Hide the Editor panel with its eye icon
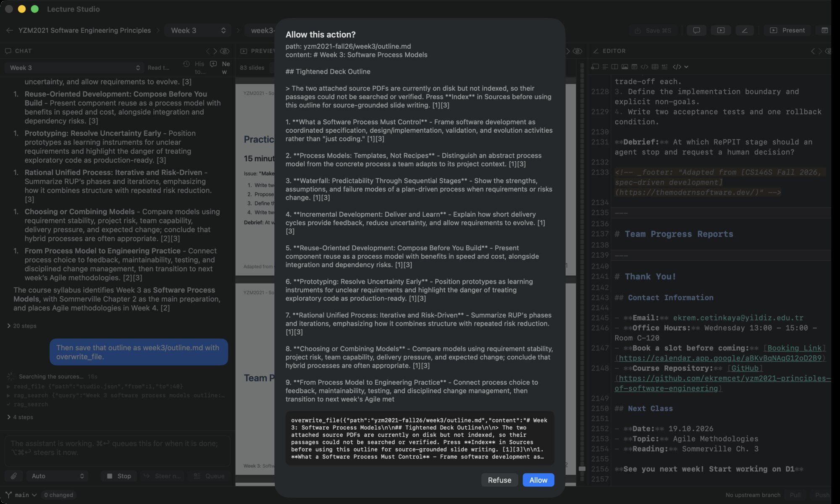The height and width of the screenshot is (504, 840). (x=827, y=51)
